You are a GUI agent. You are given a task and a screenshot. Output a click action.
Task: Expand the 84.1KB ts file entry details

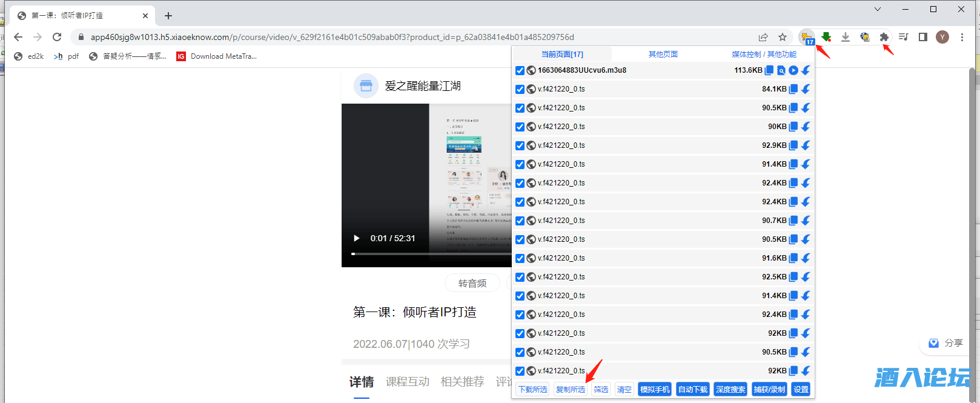(561, 89)
